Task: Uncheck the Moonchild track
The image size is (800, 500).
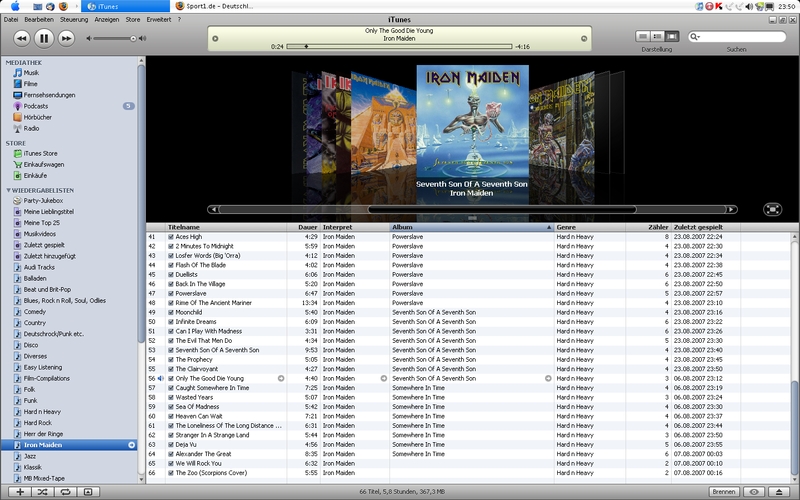Action: tap(171, 312)
